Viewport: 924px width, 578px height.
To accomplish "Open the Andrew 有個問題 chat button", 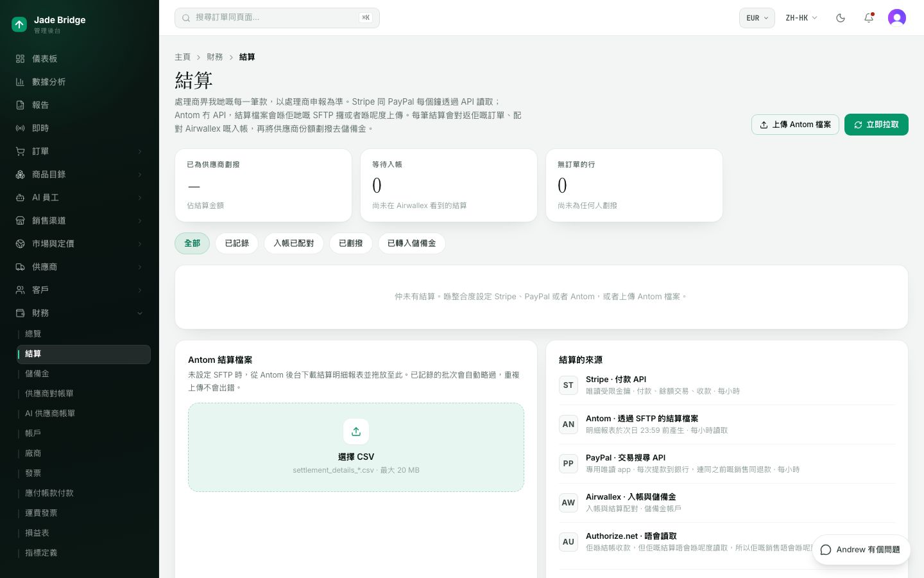I will [861, 550].
